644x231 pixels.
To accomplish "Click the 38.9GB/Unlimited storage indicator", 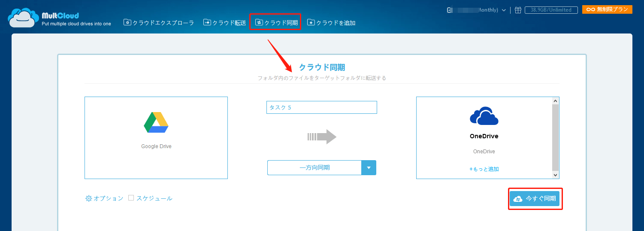I will (551, 10).
